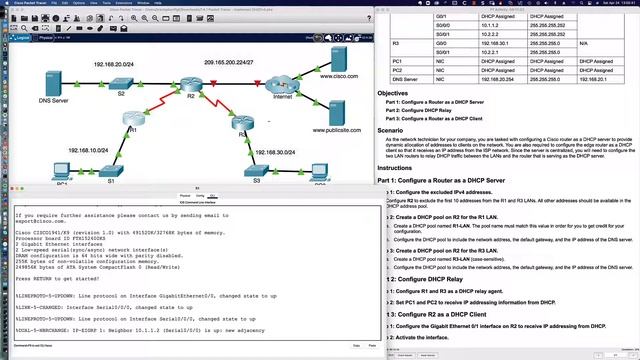This screenshot has height=360, width=640.
Task: Open the Tools menu
Action: [107, 2]
